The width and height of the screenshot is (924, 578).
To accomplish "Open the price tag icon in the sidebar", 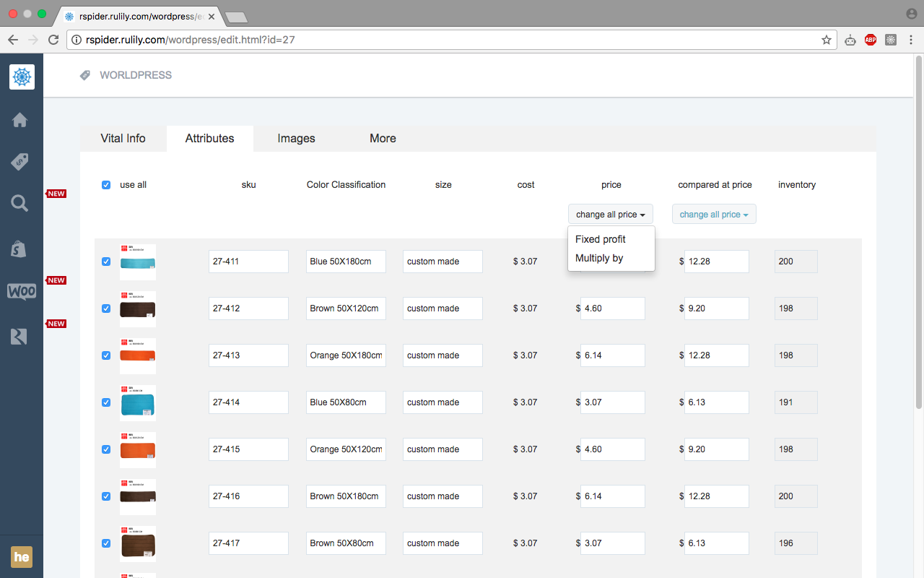I will [x=20, y=162].
